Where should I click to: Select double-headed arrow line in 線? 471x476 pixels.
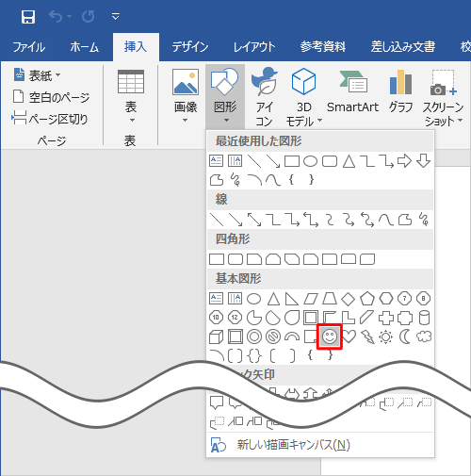254,220
